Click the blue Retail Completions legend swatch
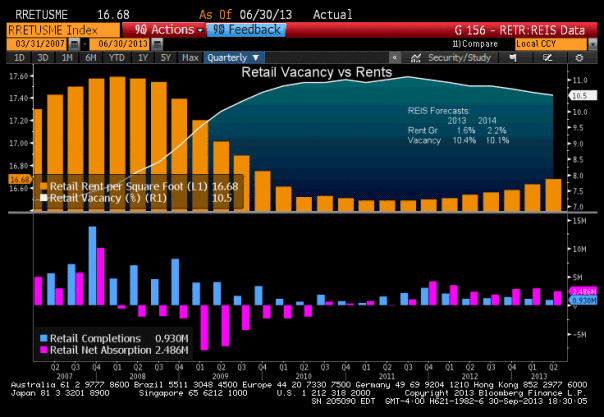604x417 pixels. 44,338
